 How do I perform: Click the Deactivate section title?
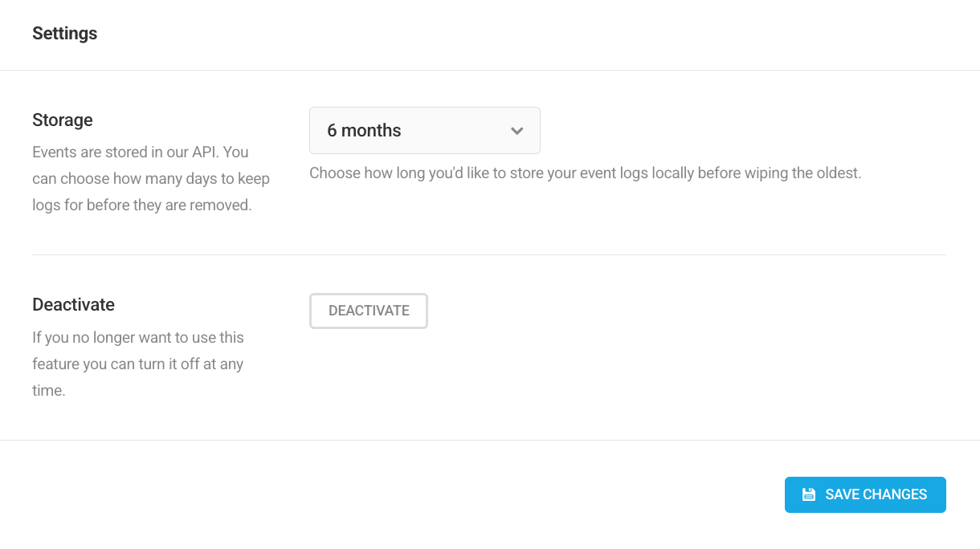pyautogui.click(x=73, y=304)
